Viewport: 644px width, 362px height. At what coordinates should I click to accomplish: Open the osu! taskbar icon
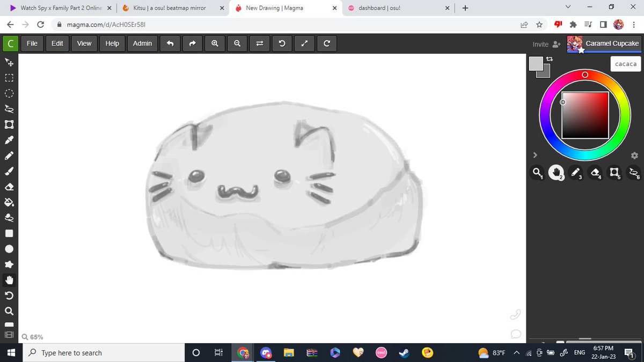coord(380,353)
